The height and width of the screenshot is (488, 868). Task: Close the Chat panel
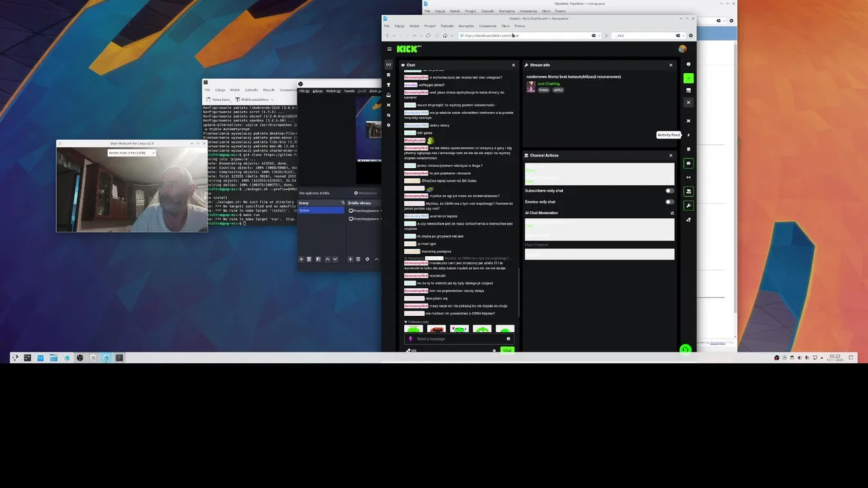513,65
